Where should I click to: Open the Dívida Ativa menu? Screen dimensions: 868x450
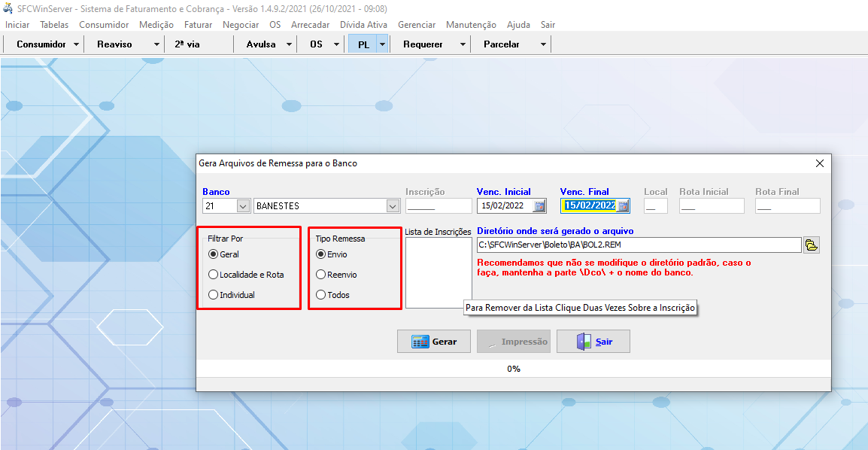[363, 25]
